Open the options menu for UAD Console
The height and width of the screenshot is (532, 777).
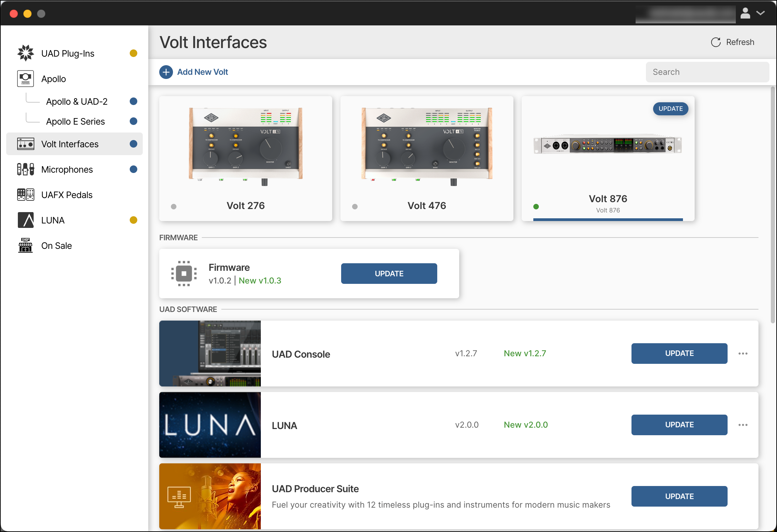[743, 354]
